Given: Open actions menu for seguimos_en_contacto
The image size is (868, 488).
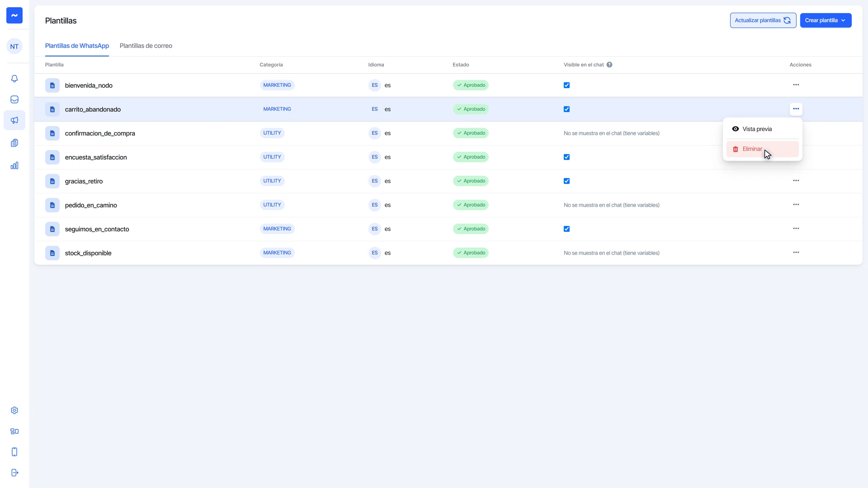Looking at the screenshot, I should [796, 229].
